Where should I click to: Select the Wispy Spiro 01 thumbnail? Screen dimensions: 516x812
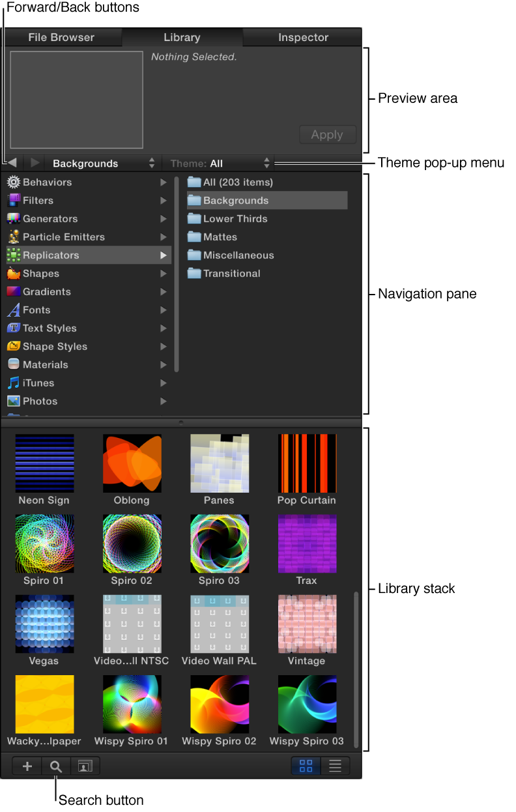click(132, 704)
